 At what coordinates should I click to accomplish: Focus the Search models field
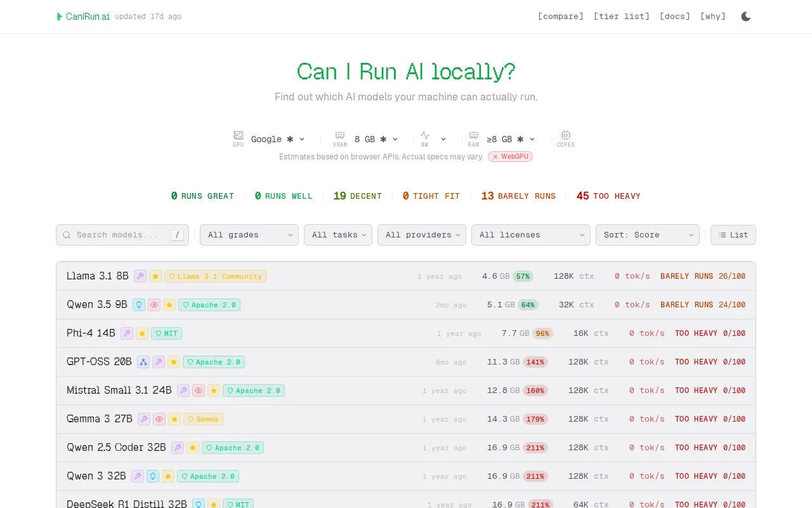[124, 235]
